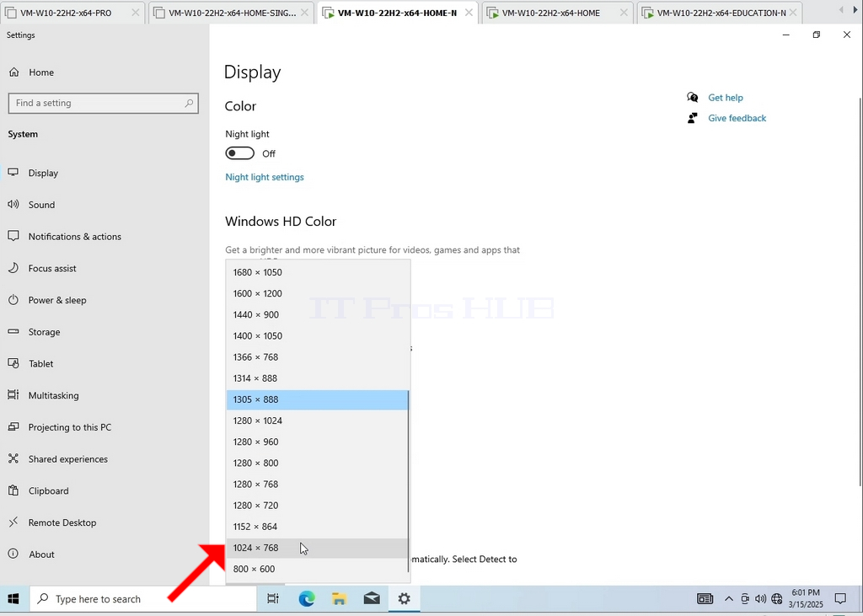Pick 1280 × 1024 resolution
The height and width of the screenshot is (616, 863).
[x=318, y=420]
